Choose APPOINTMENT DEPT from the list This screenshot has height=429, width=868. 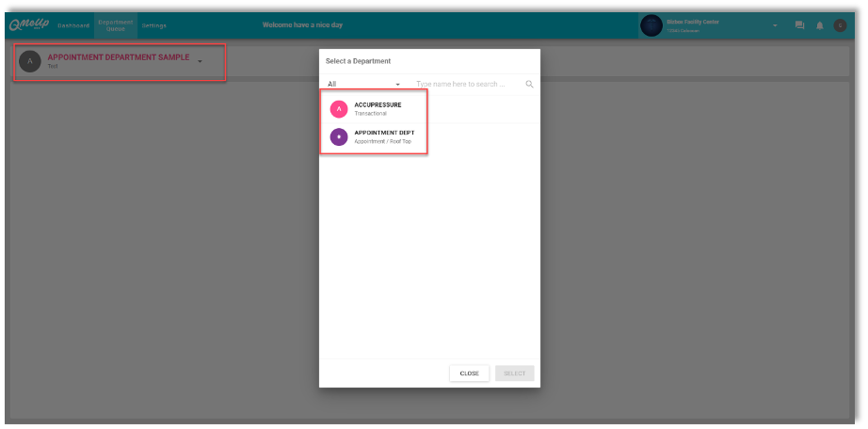[x=384, y=136]
